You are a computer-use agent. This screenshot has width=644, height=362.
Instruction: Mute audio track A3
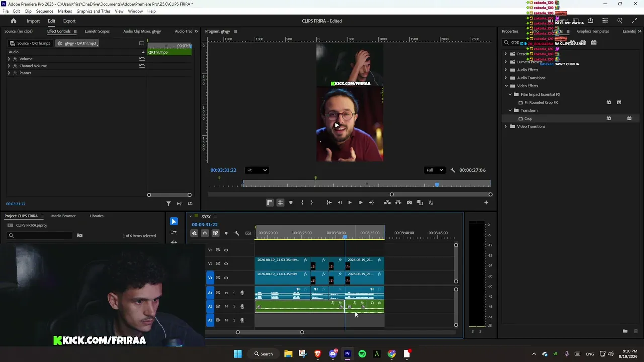(x=226, y=320)
